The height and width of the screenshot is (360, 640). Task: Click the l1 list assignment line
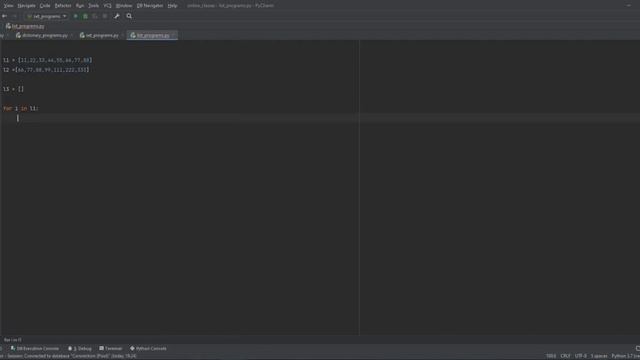(x=47, y=60)
